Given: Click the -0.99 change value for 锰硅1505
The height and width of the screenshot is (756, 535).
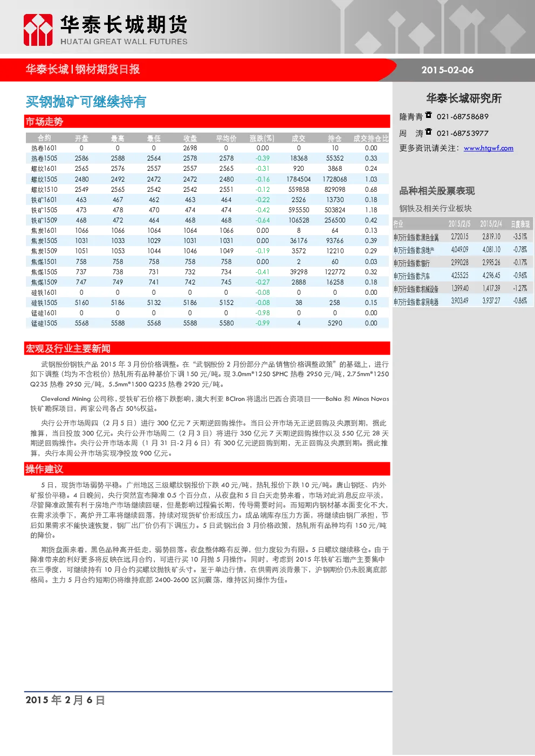Looking at the screenshot, I should point(262,323).
